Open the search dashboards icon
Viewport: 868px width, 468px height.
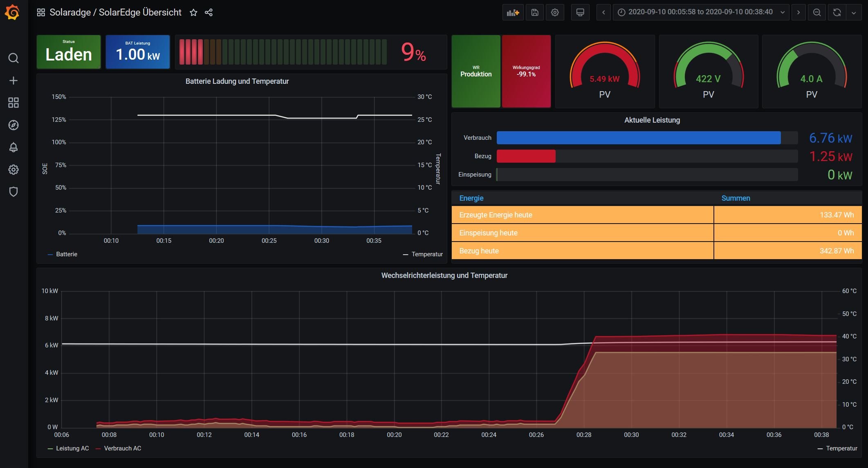[x=13, y=58]
